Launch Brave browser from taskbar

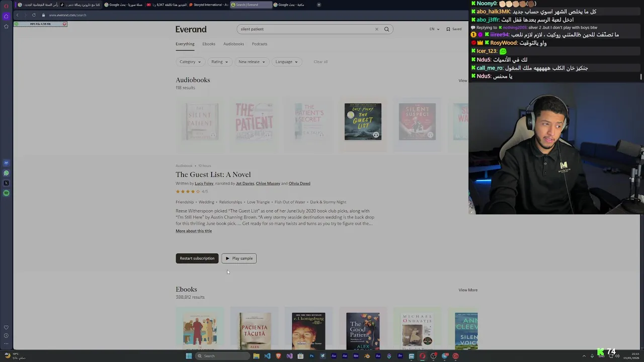pyautogui.click(x=278, y=356)
